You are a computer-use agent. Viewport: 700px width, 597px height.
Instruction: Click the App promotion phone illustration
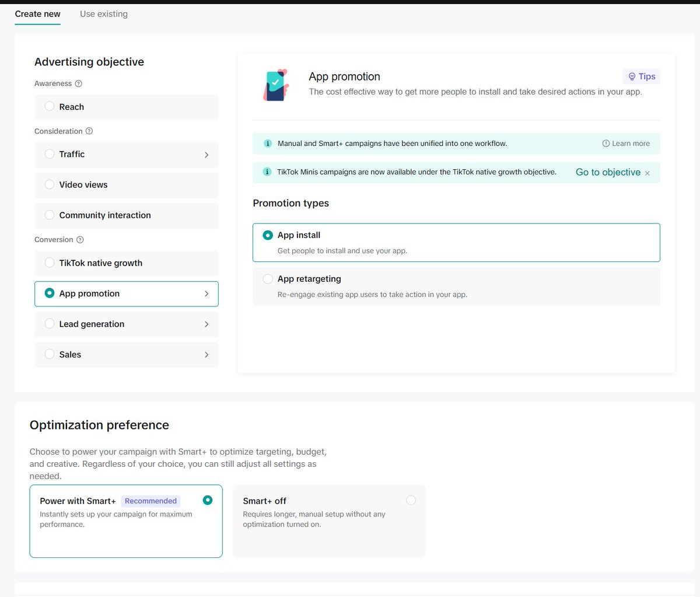[x=276, y=85]
